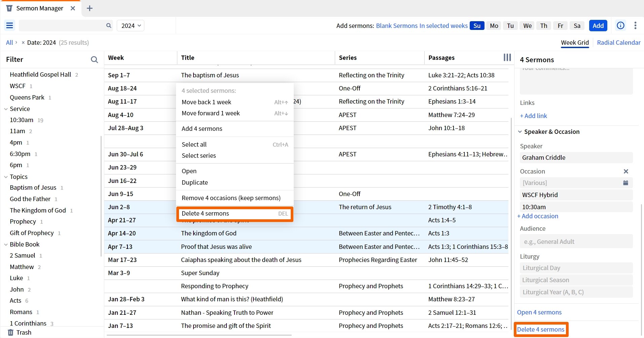644x338 pixels.
Task: Choose Move back 1 week
Action: (235, 102)
